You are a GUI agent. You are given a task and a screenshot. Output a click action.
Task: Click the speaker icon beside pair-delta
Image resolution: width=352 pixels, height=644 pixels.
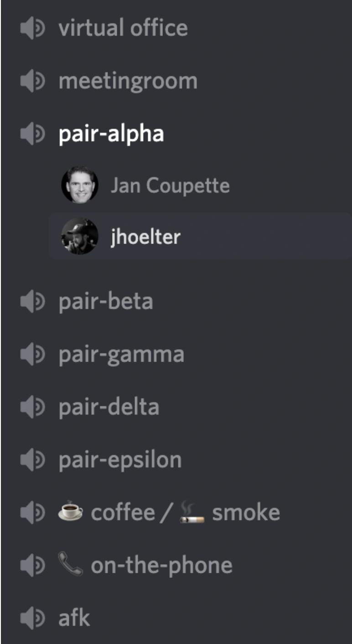coord(32,407)
